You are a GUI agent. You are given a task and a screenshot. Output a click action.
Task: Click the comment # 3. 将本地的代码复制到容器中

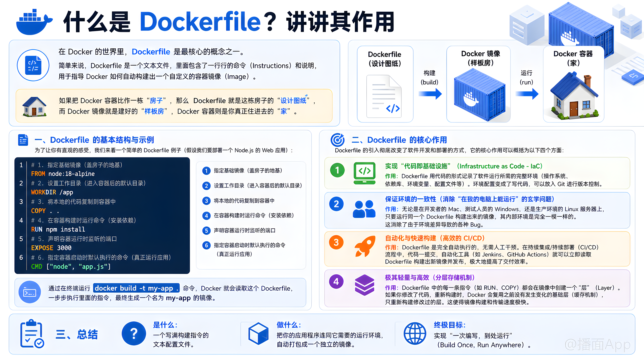(x=73, y=202)
